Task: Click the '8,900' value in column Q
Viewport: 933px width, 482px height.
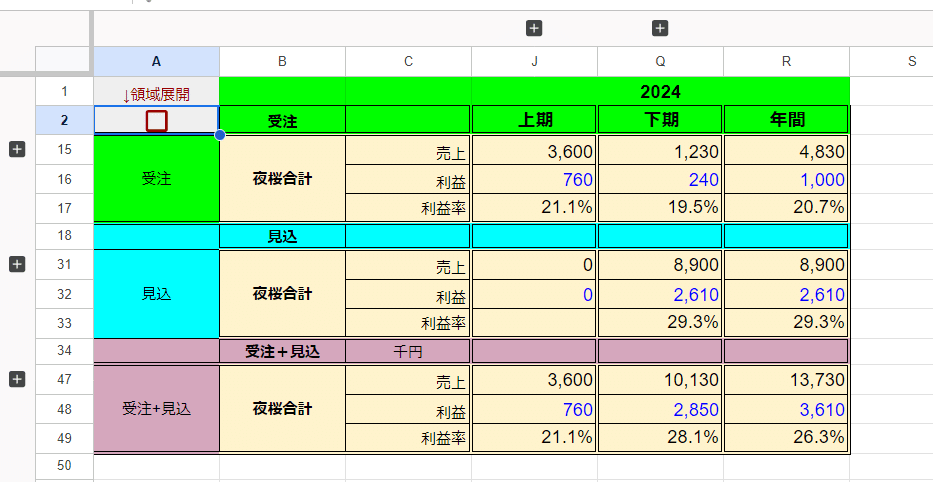Action: [x=660, y=265]
